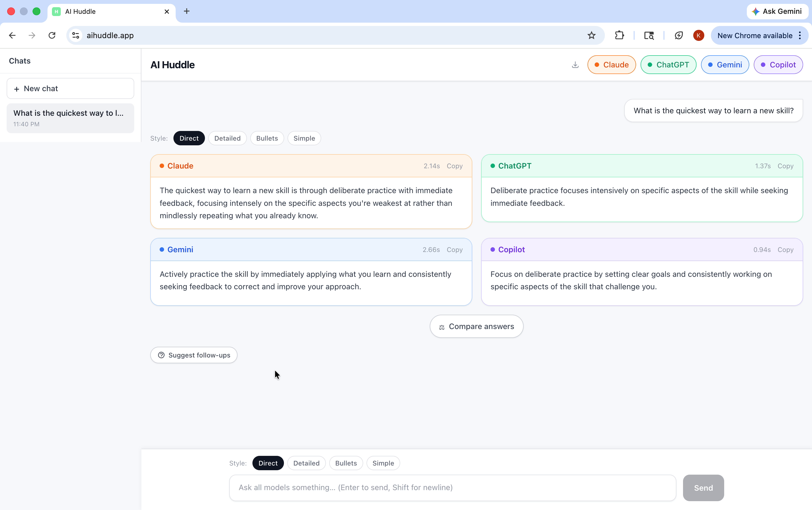Click Suggest follow-ups button
The image size is (812, 510).
click(x=194, y=355)
